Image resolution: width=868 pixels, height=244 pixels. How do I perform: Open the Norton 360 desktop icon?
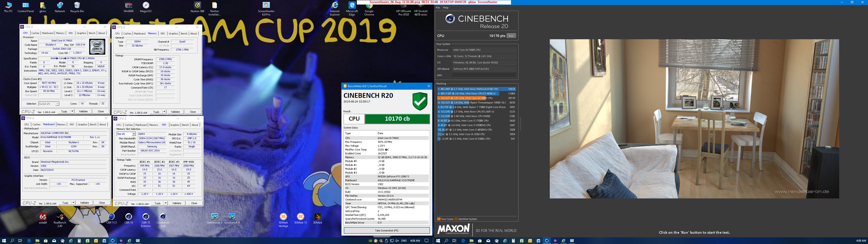tap(197, 7)
